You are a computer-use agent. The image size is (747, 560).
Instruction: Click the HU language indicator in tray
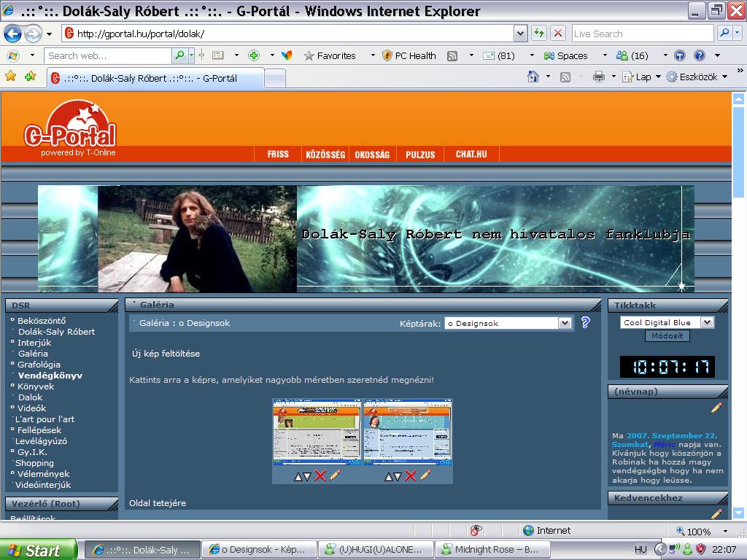(x=640, y=550)
